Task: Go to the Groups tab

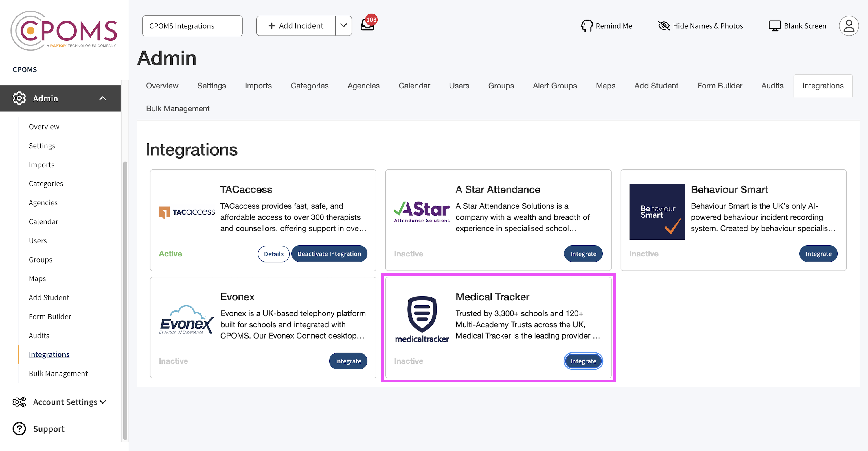Action: [501, 86]
